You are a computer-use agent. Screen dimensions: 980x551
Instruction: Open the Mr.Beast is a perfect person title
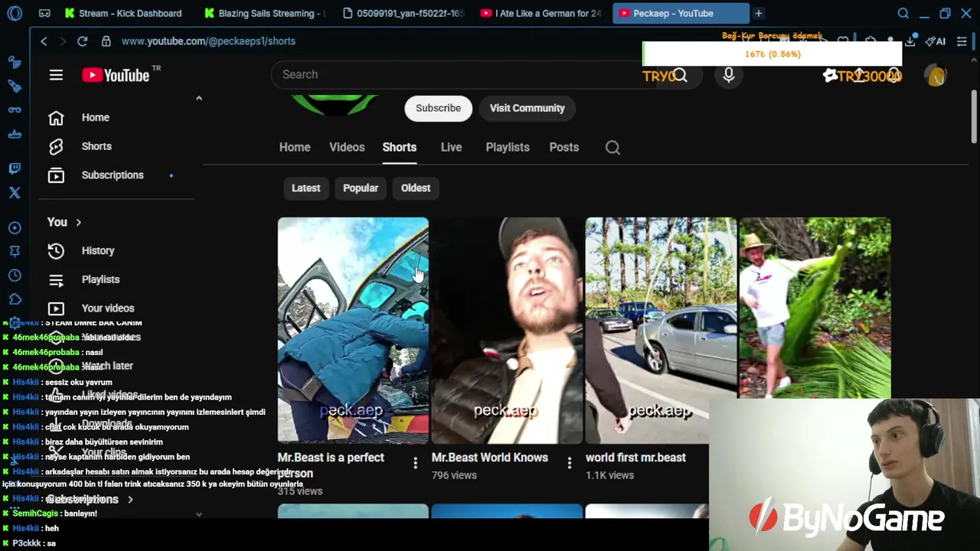coord(331,465)
